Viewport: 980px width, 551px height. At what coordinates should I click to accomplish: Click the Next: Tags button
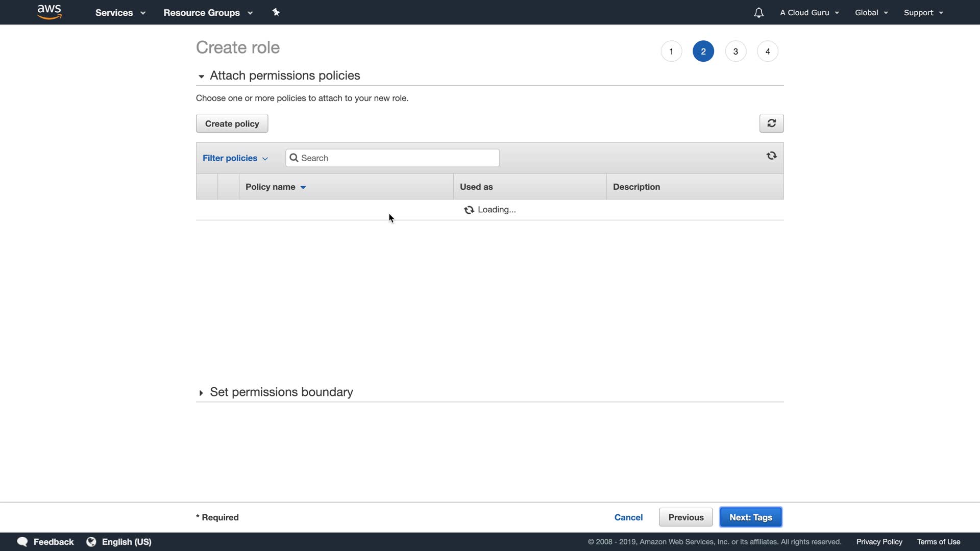point(750,517)
